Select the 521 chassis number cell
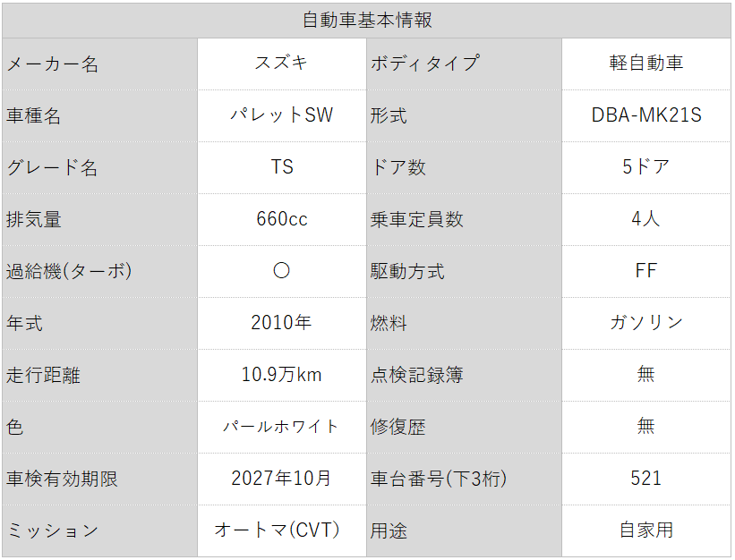Screen dimensions: 735x560 (645, 479)
